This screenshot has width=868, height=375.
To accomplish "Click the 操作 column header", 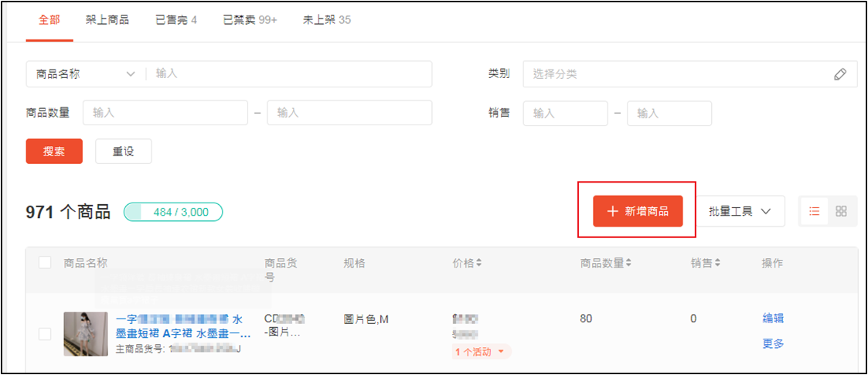I will pyautogui.click(x=773, y=264).
